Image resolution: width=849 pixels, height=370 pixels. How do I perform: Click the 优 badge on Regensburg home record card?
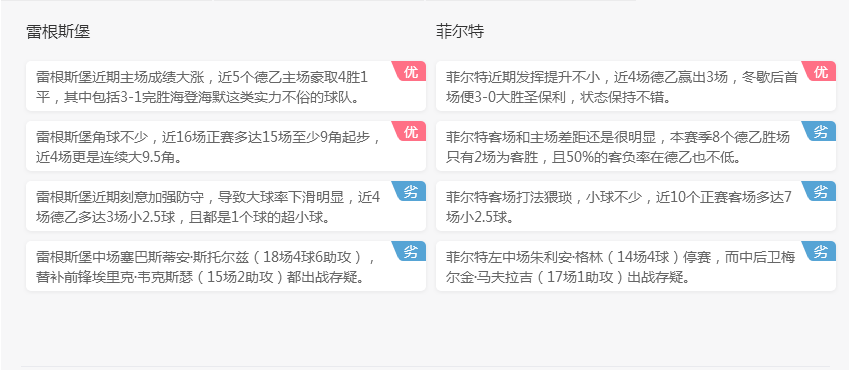(410, 71)
